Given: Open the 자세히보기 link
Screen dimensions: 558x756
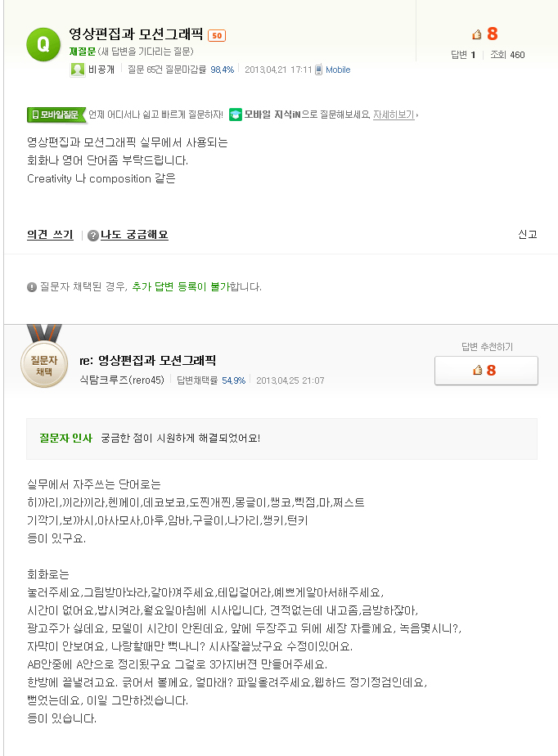Looking at the screenshot, I should coord(394,115).
